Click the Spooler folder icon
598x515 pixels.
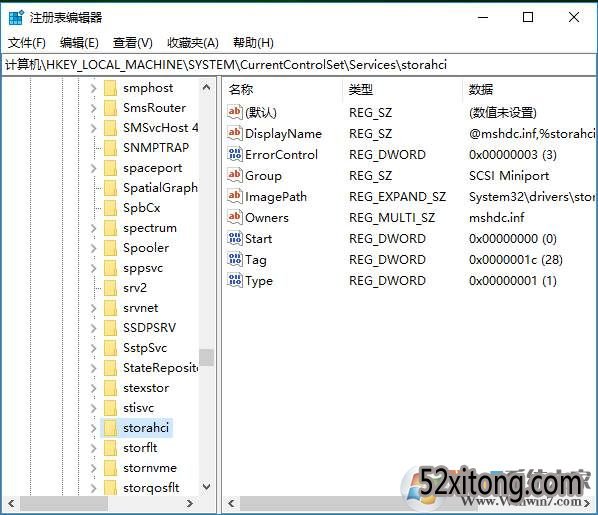click(x=111, y=248)
